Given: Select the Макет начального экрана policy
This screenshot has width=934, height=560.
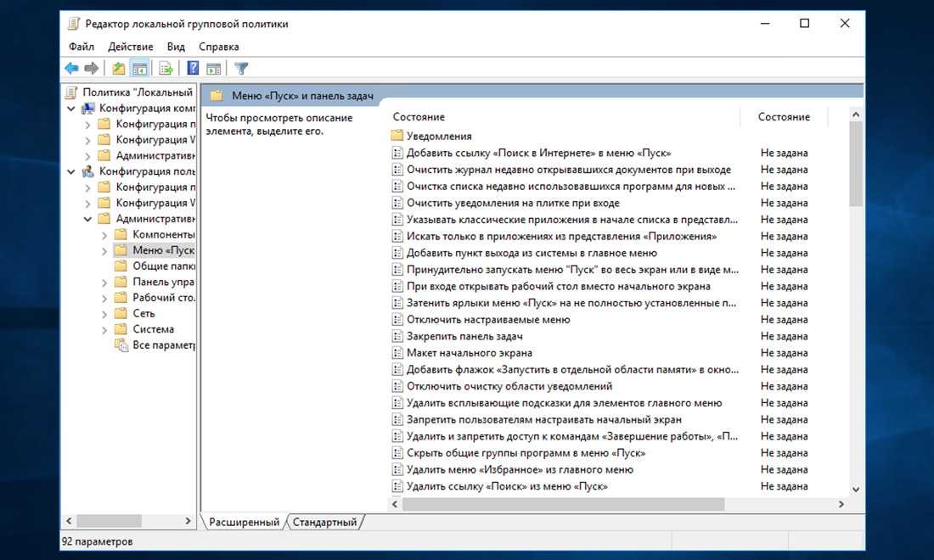Looking at the screenshot, I should click(469, 353).
